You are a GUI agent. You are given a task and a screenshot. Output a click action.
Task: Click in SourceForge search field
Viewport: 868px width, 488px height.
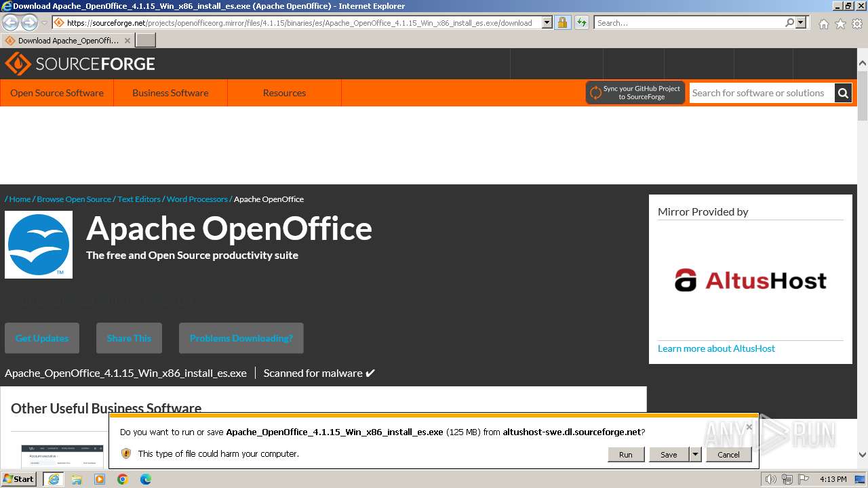coord(762,93)
